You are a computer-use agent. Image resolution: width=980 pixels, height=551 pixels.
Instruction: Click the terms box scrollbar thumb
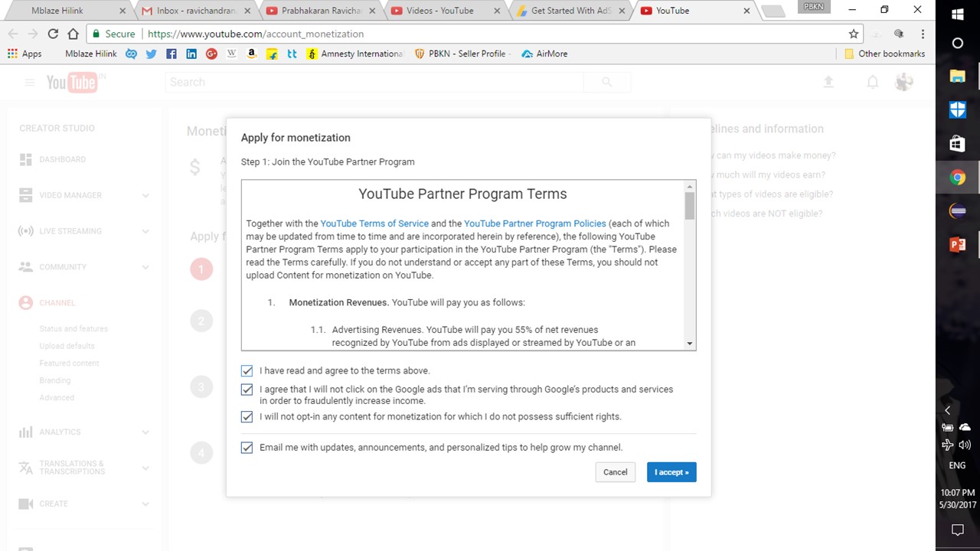[690, 205]
